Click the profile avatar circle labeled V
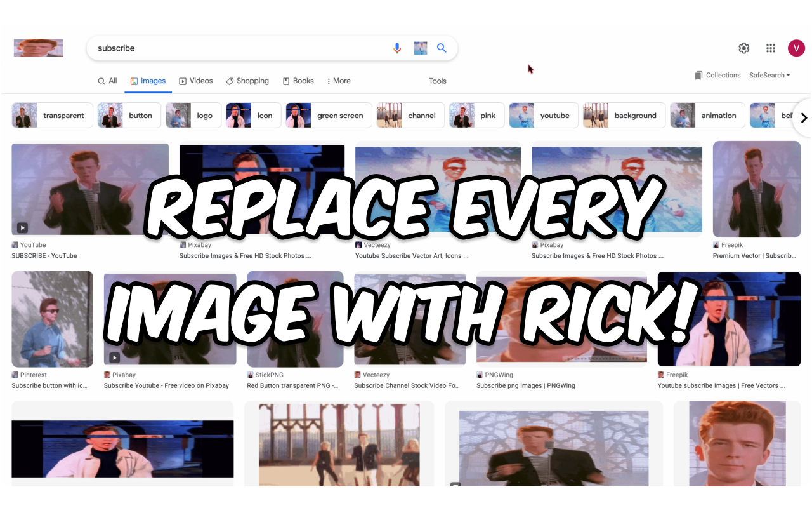The image size is (812, 508). [796, 48]
